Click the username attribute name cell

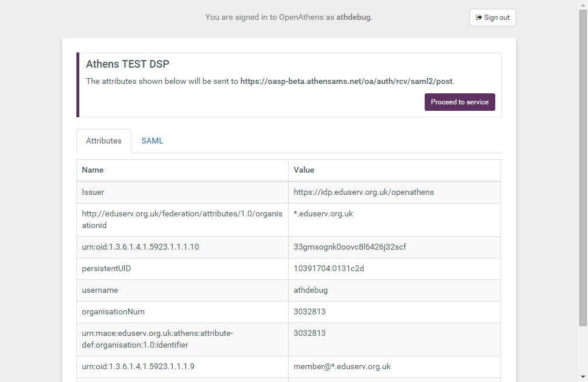click(100, 290)
